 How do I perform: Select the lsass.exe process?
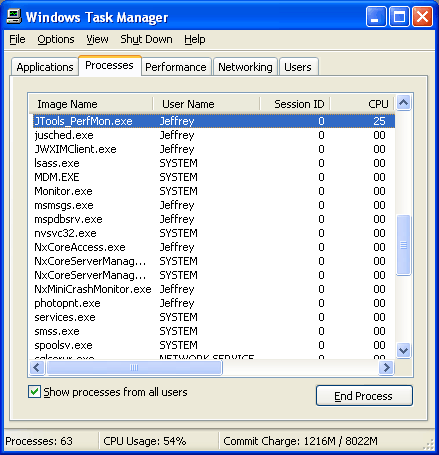pos(214,163)
